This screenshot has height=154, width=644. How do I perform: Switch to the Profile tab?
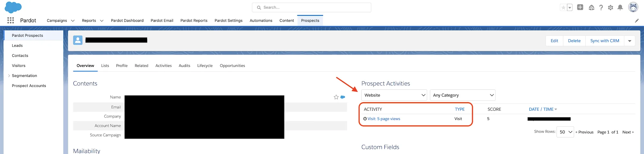tap(122, 66)
